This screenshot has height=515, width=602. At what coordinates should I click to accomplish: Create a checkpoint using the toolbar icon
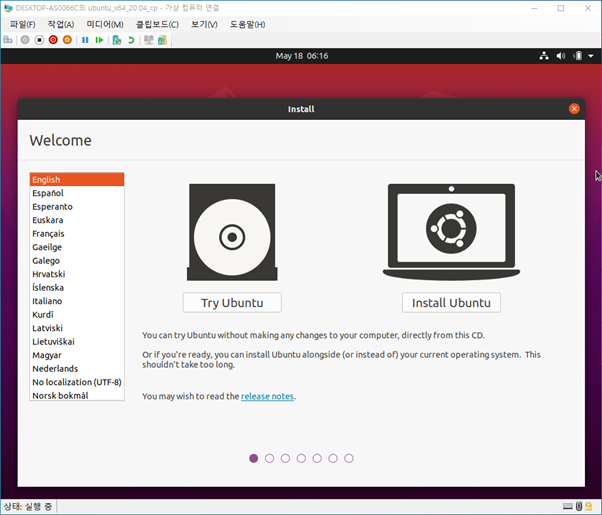coord(117,40)
